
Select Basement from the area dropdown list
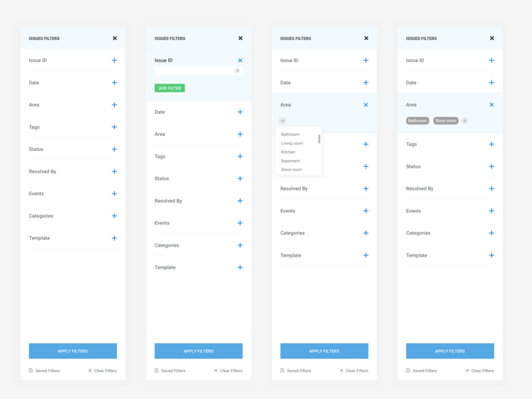[291, 160]
